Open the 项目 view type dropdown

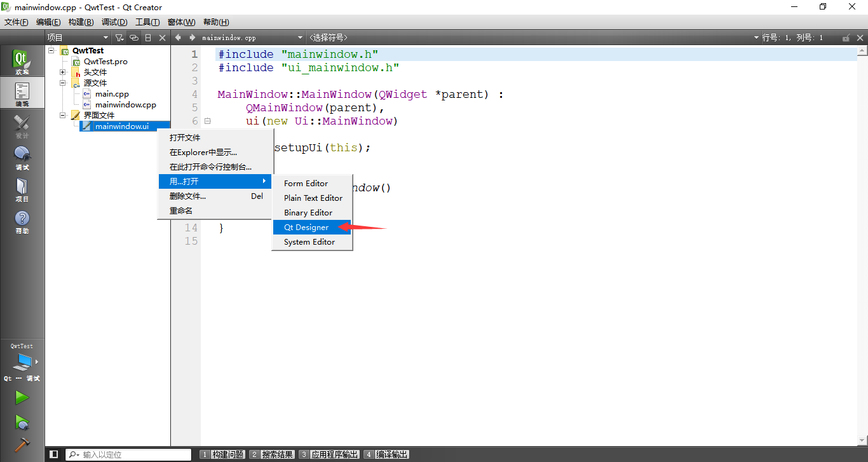coord(78,37)
